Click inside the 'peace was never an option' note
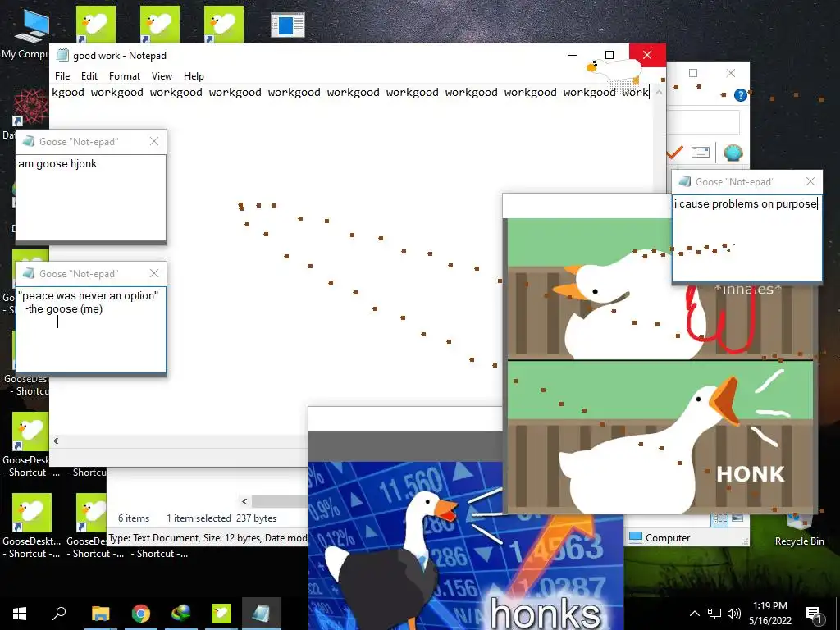 pos(91,330)
